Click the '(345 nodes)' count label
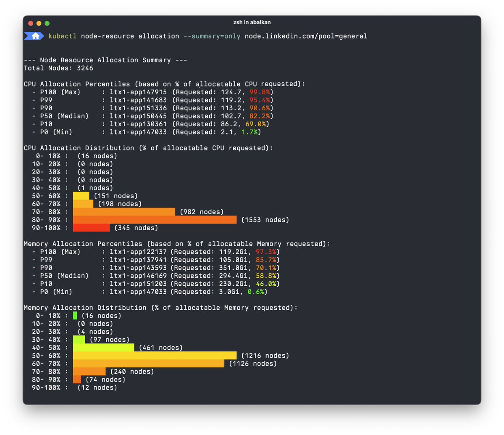 [x=136, y=228]
